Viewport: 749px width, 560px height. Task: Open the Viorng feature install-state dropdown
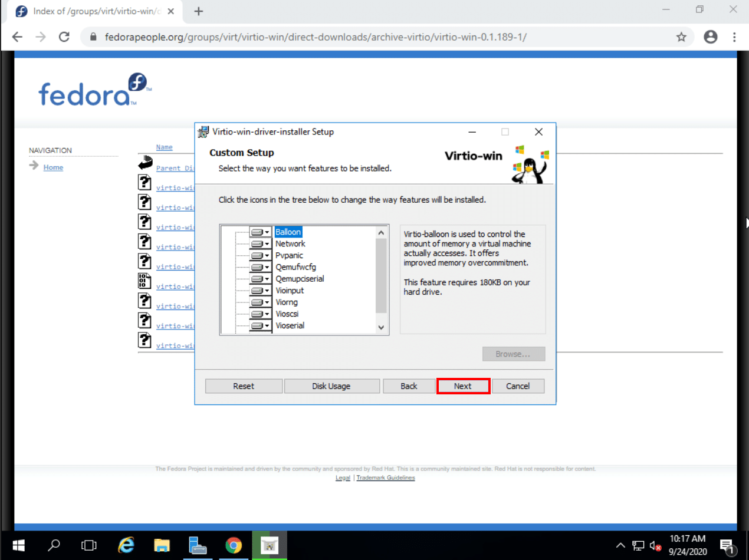click(261, 302)
